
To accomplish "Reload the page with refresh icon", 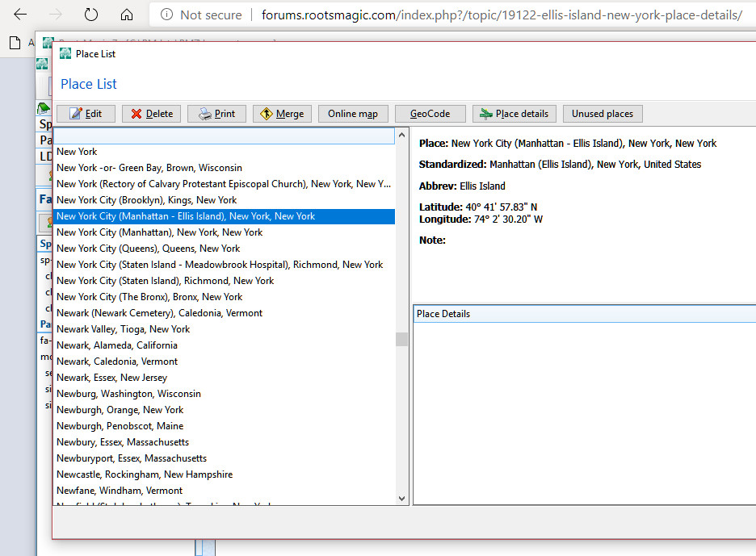I will 91,15.
